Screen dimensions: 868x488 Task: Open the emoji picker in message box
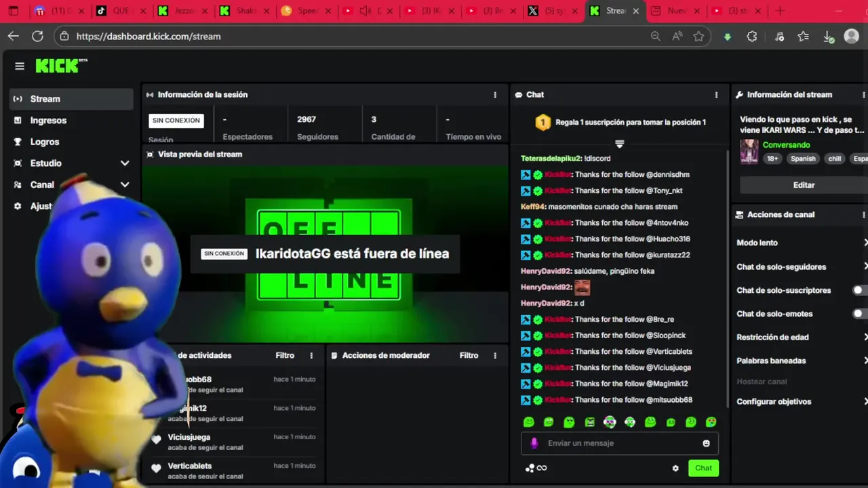click(706, 443)
